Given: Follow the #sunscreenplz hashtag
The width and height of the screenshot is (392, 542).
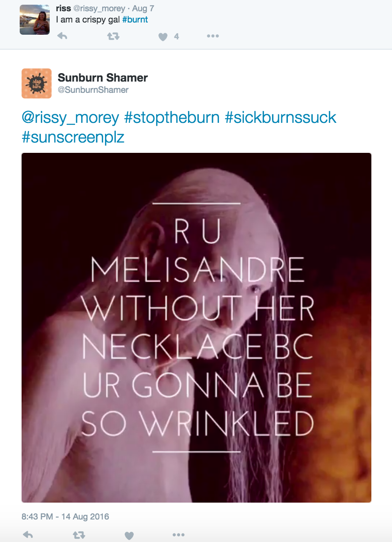Looking at the screenshot, I should tap(73, 137).
